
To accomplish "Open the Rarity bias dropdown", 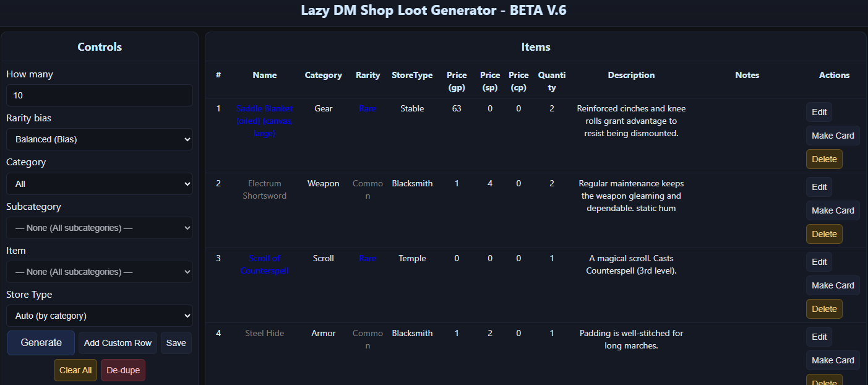I will [99, 139].
